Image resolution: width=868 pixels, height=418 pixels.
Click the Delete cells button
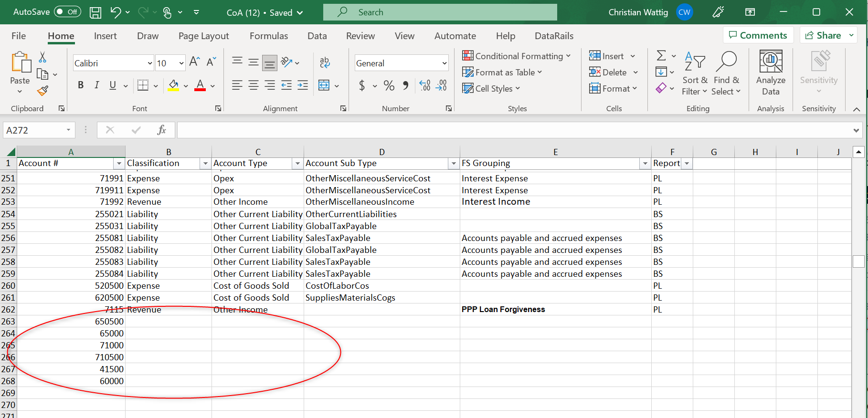[x=608, y=72]
